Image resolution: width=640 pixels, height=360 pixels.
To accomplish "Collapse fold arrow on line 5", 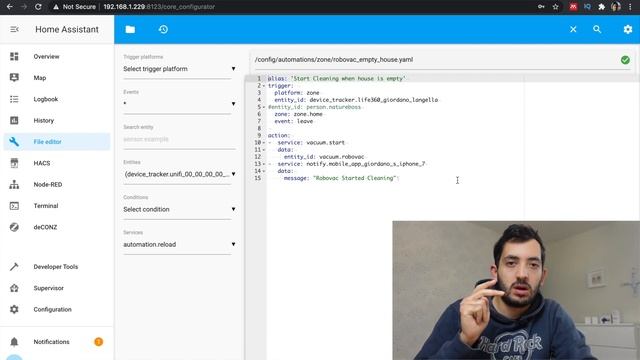I will 264,107.
